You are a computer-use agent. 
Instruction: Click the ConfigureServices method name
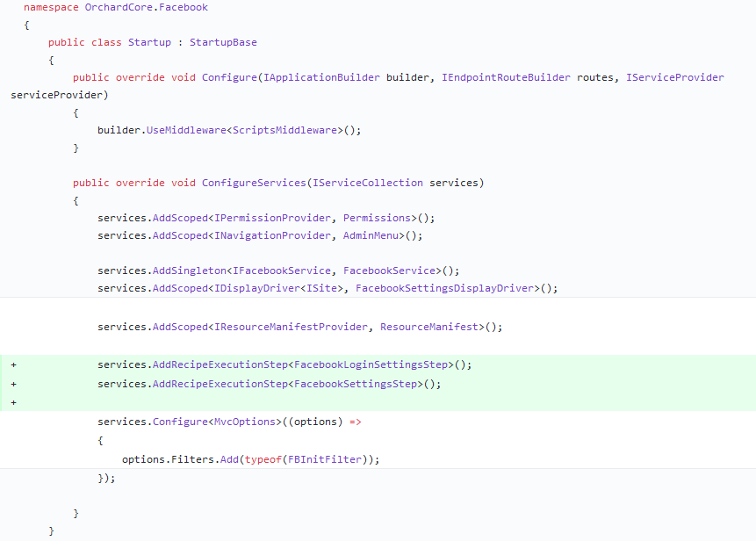click(254, 183)
